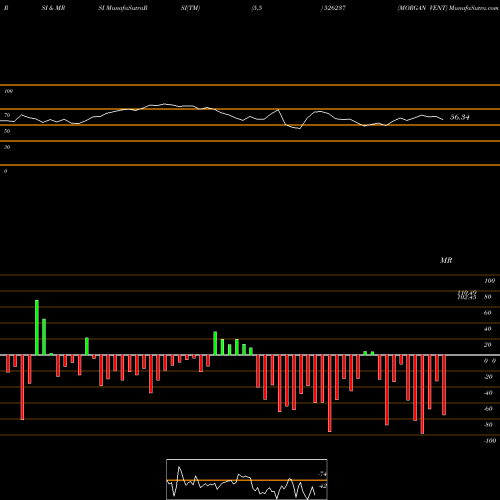Viewport: 500px width, 500px height.
Task: Open the mini overview chart thumbnail
Action: pos(247,479)
